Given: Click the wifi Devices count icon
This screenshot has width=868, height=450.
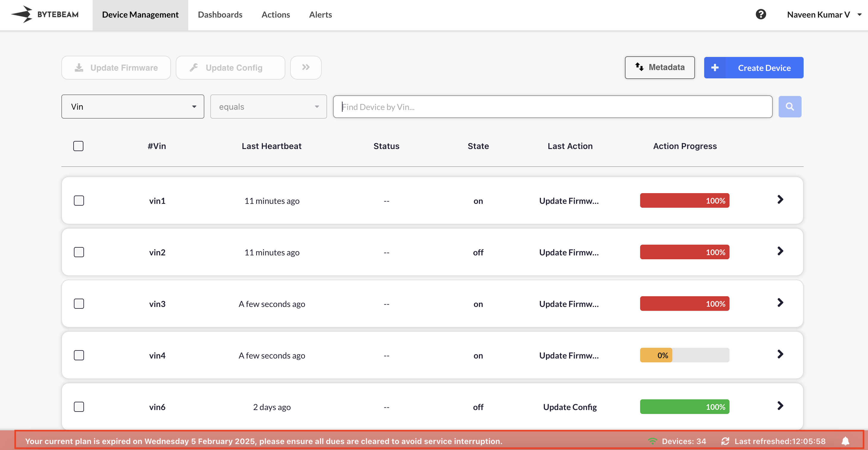Looking at the screenshot, I should click(652, 441).
